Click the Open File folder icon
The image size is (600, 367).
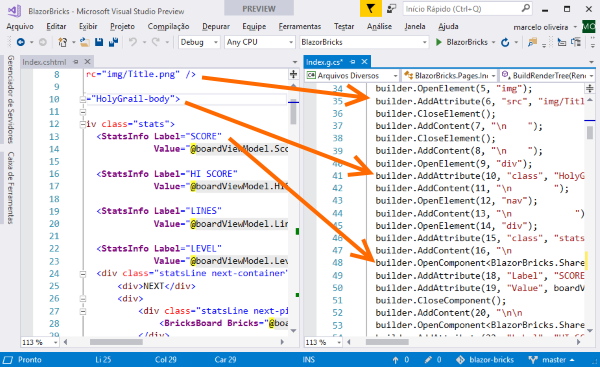[85, 42]
